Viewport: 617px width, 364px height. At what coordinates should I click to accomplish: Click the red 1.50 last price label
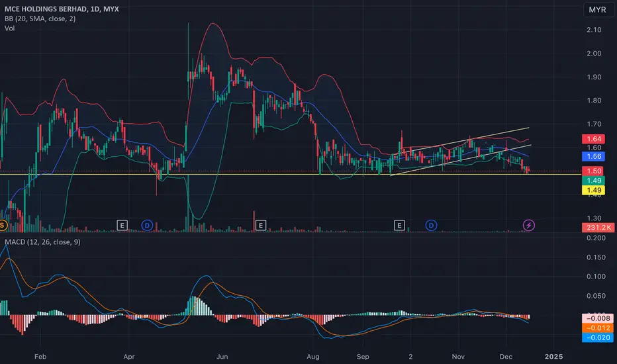(593, 171)
